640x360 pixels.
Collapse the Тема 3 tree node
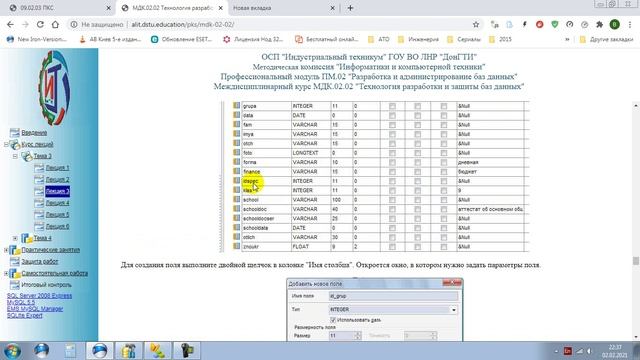[x=15, y=156]
